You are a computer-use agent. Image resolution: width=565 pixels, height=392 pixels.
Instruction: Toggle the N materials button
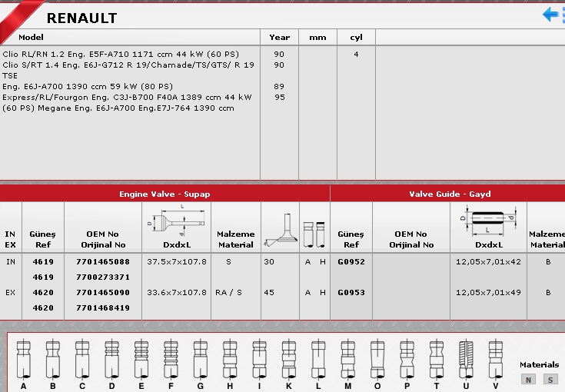click(x=529, y=379)
